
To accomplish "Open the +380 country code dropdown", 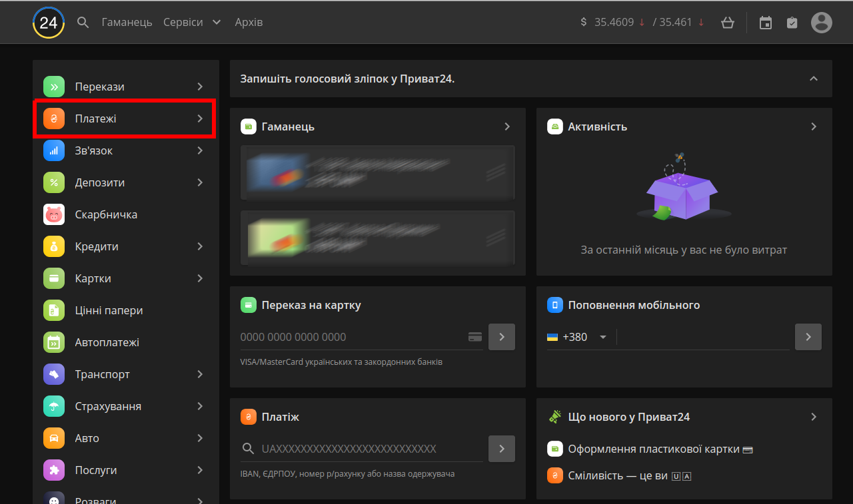I will click(577, 337).
